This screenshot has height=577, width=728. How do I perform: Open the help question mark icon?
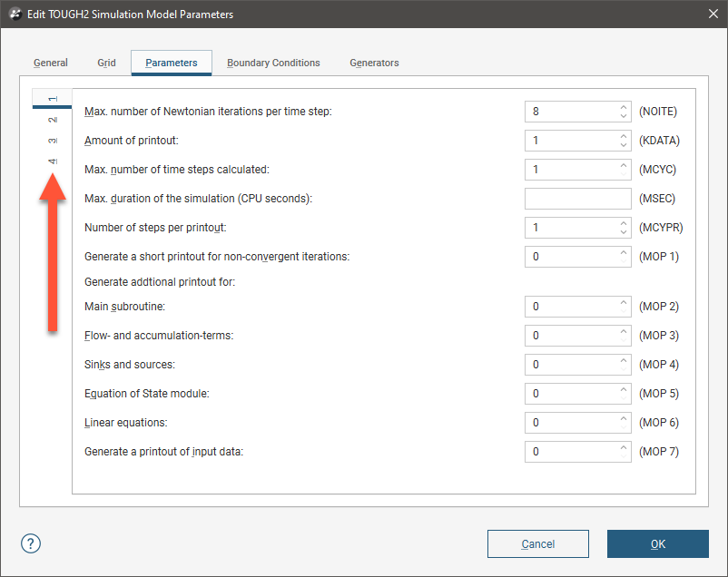(31, 543)
